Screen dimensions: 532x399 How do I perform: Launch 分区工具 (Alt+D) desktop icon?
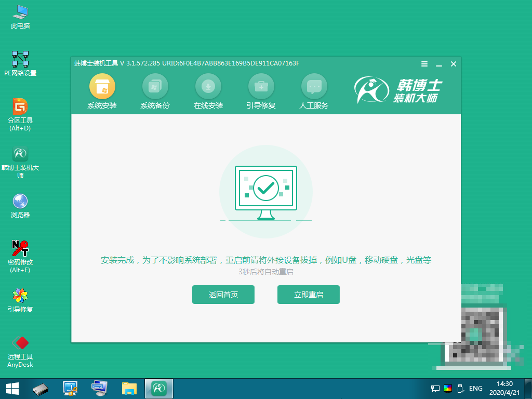click(20, 115)
